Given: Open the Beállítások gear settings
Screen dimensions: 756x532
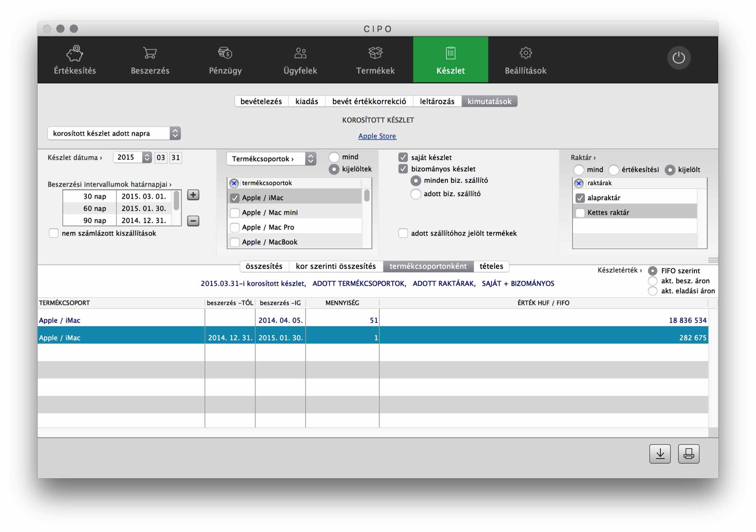Looking at the screenshot, I should [525, 60].
